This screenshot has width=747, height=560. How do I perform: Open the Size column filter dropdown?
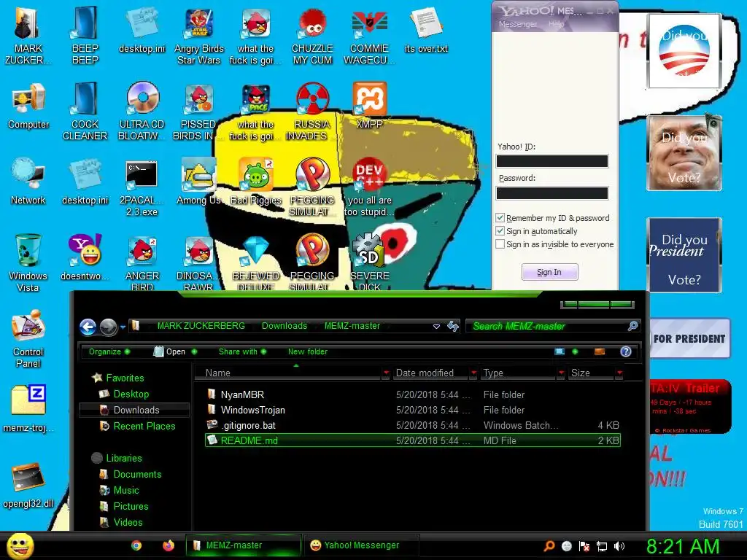click(x=619, y=373)
